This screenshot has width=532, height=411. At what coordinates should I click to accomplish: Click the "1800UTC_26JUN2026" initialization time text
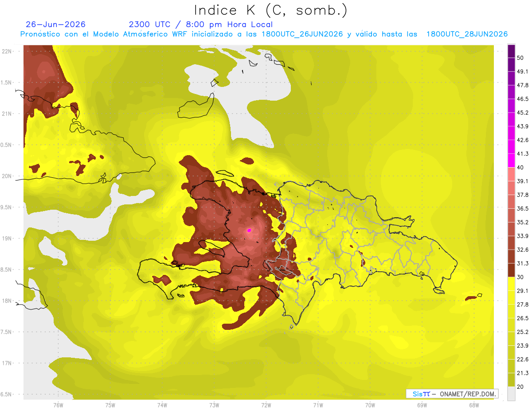(x=302, y=34)
